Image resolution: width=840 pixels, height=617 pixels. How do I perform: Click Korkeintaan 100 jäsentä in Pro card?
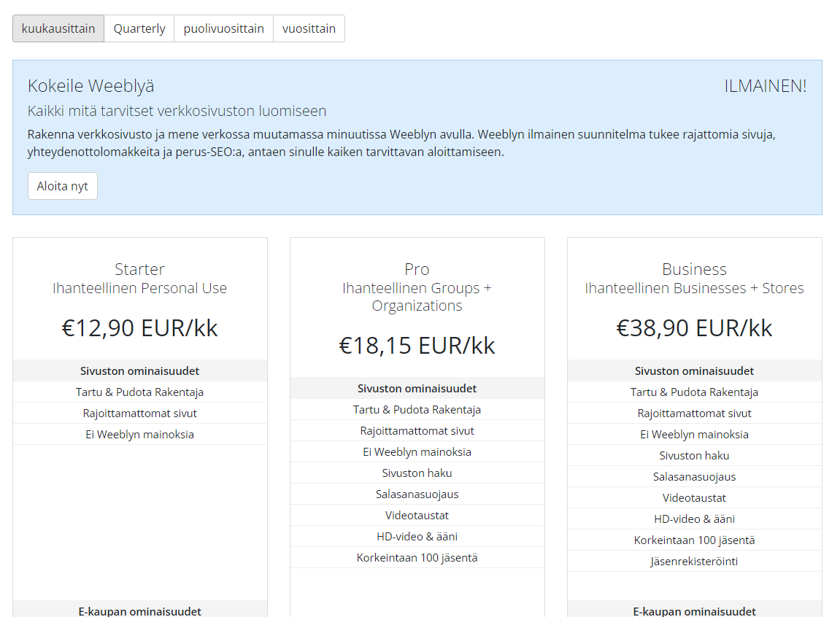point(417,558)
